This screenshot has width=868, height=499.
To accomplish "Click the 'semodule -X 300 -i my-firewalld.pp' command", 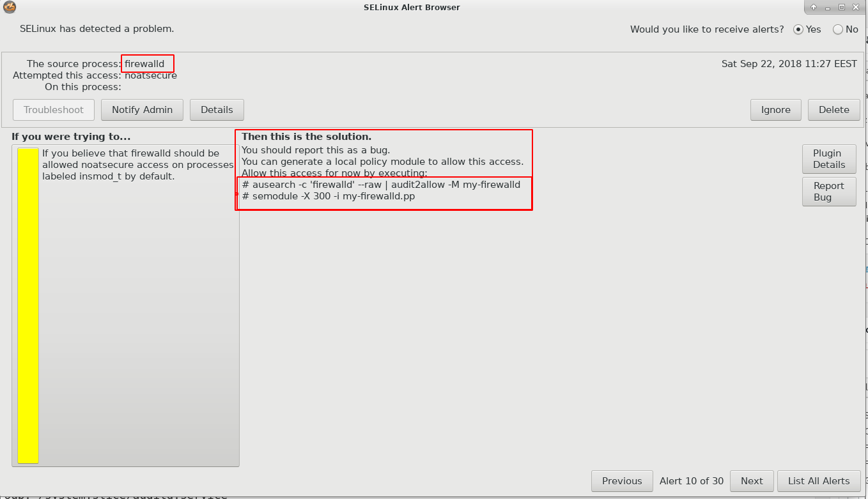I will [329, 196].
